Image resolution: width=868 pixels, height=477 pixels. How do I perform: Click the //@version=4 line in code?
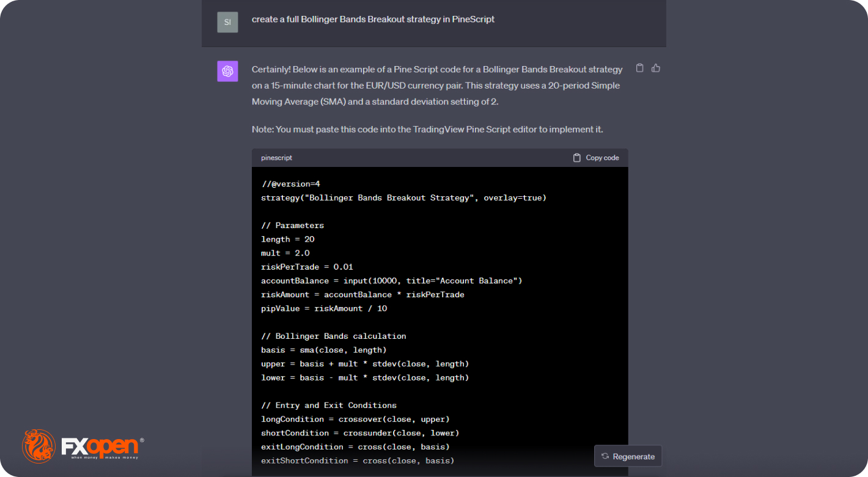click(x=290, y=184)
